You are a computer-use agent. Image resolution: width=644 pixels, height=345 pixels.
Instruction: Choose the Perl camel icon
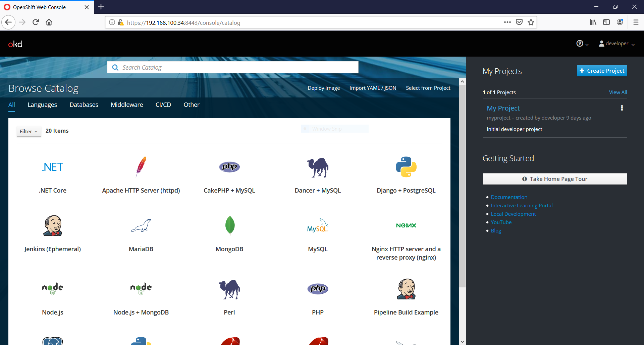pyautogui.click(x=229, y=289)
